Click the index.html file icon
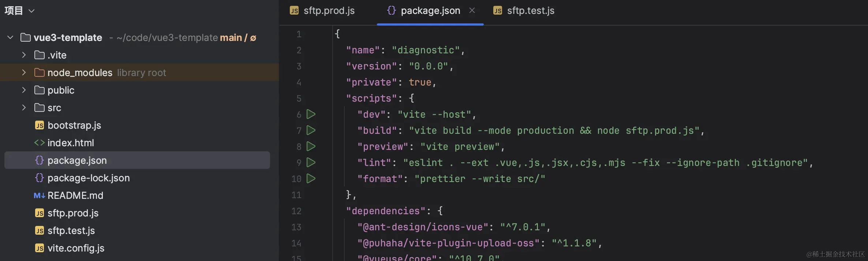Image resolution: width=868 pixels, height=261 pixels. (40, 143)
